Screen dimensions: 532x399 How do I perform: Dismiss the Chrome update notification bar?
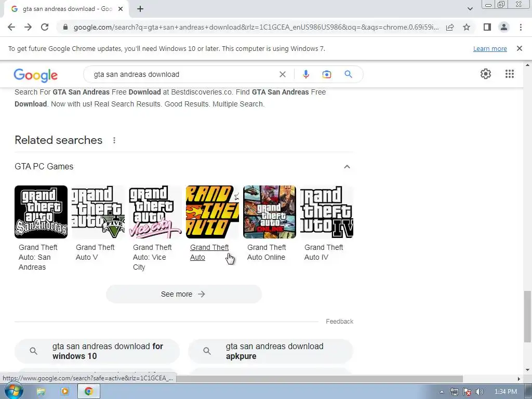pos(519,48)
